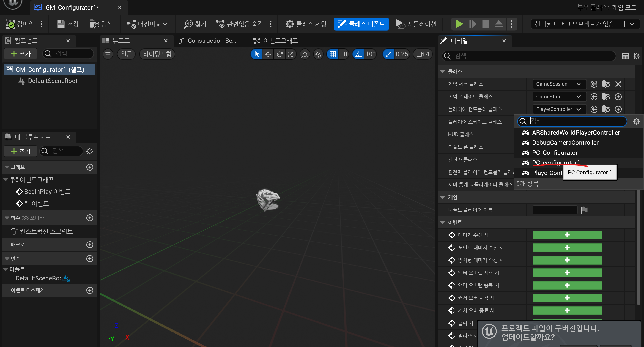Click the Compile button icon

point(10,24)
